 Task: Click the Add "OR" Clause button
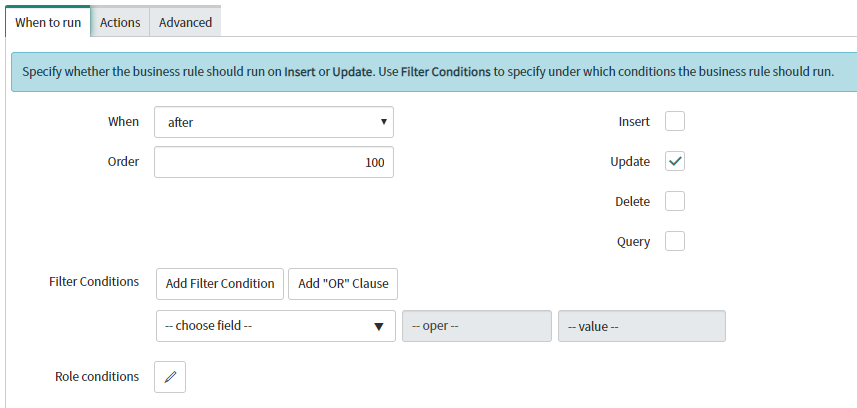pos(343,284)
